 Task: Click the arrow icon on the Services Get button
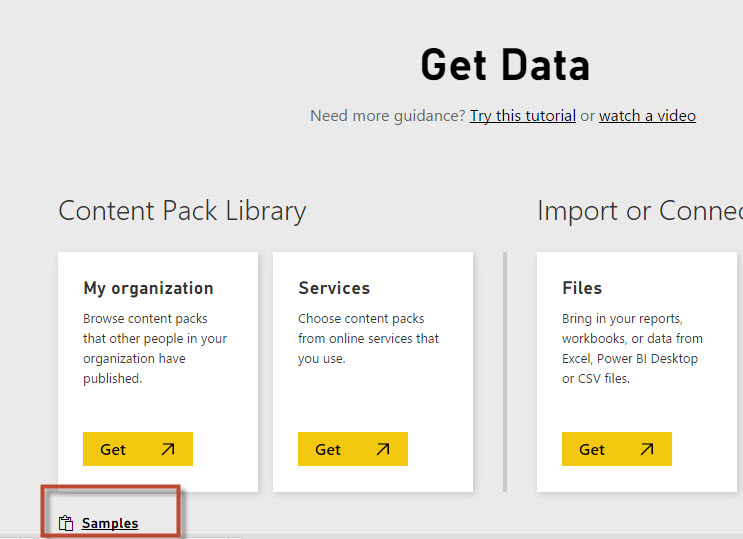(382, 450)
